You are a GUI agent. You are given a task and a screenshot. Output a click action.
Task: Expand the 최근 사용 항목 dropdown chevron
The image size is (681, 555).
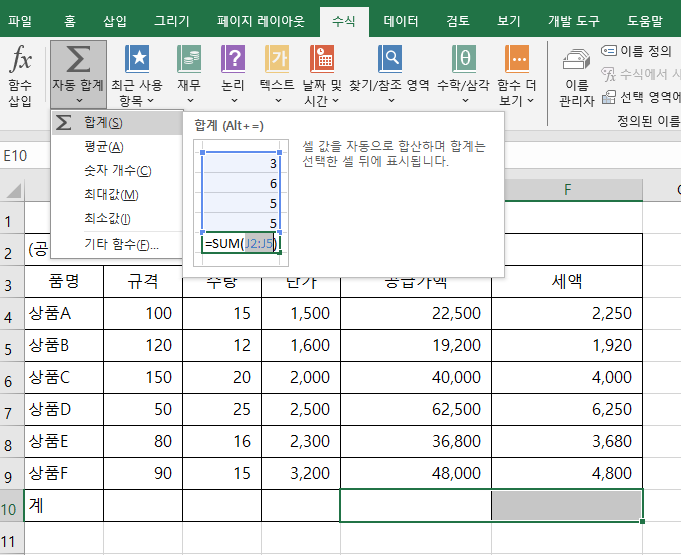tap(150, 101)
